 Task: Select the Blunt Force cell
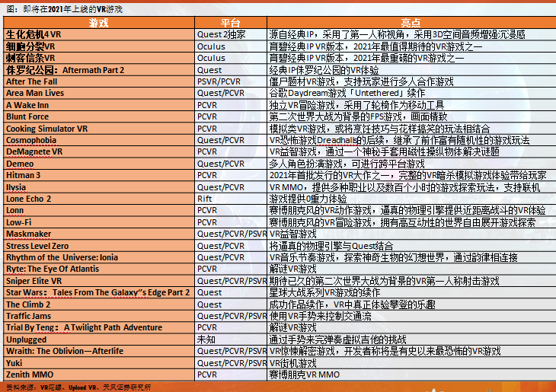coord(99,116)
